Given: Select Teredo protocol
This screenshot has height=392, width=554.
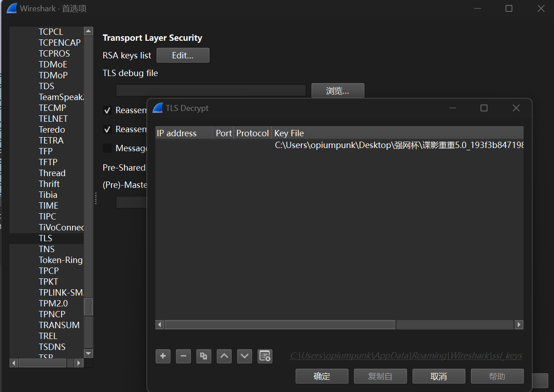Looking at the screenshot, I should (x=52, y=129).
